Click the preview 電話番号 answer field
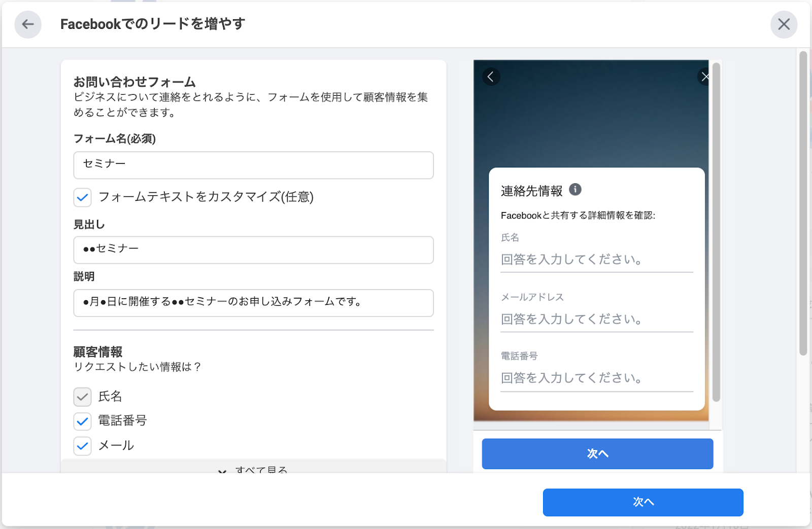Screen dimensions: 812x529 [596, 378]
